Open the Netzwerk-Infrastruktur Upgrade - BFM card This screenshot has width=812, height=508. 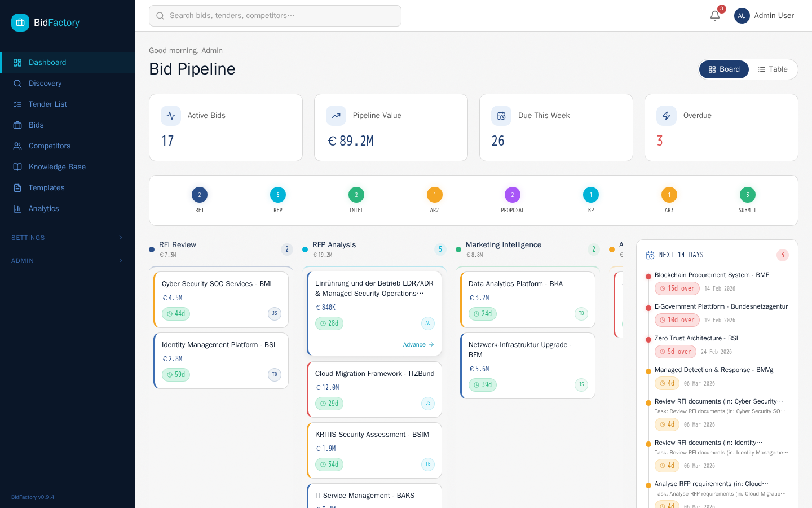pyautogui.click(x=528, y=366)
